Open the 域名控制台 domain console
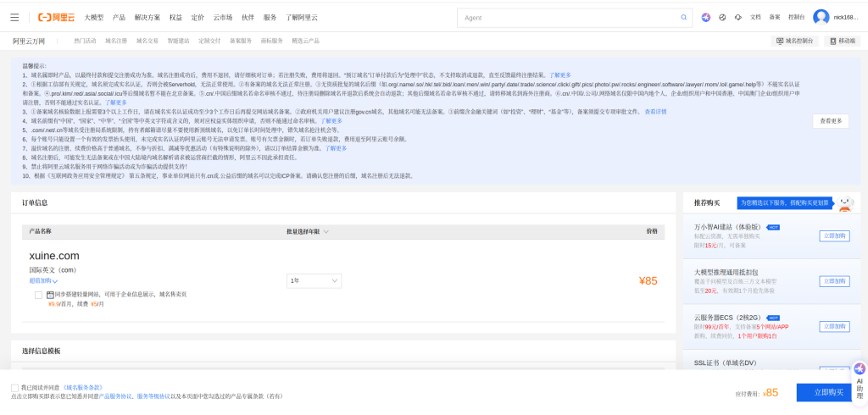The width and height of the screenshot is (868, 415). [795, 41]
